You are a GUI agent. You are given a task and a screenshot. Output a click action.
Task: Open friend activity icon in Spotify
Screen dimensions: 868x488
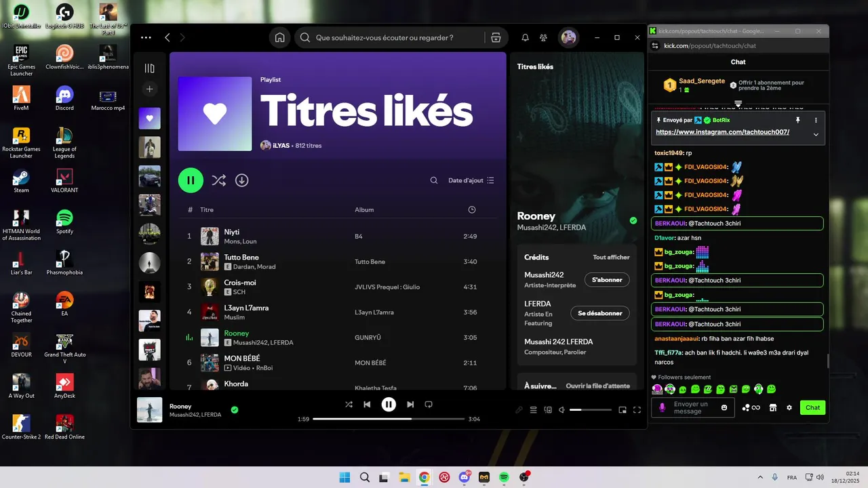pos(544,38)
